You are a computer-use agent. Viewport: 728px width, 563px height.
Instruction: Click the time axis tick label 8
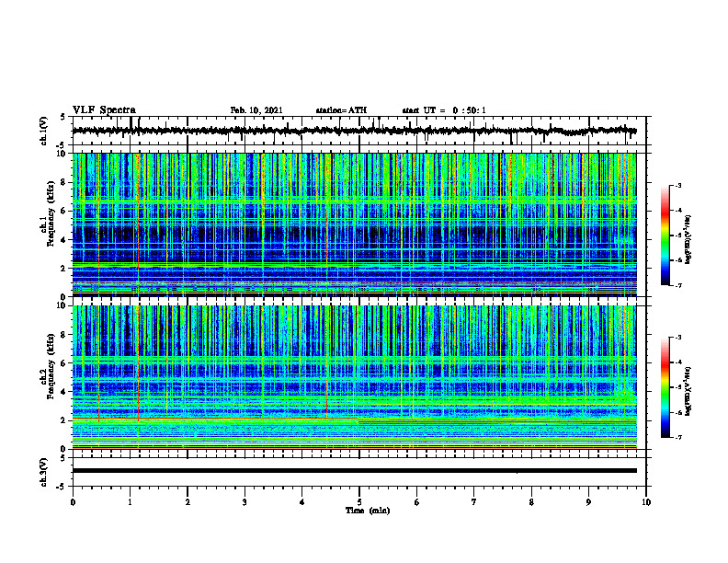click(531, 502)
